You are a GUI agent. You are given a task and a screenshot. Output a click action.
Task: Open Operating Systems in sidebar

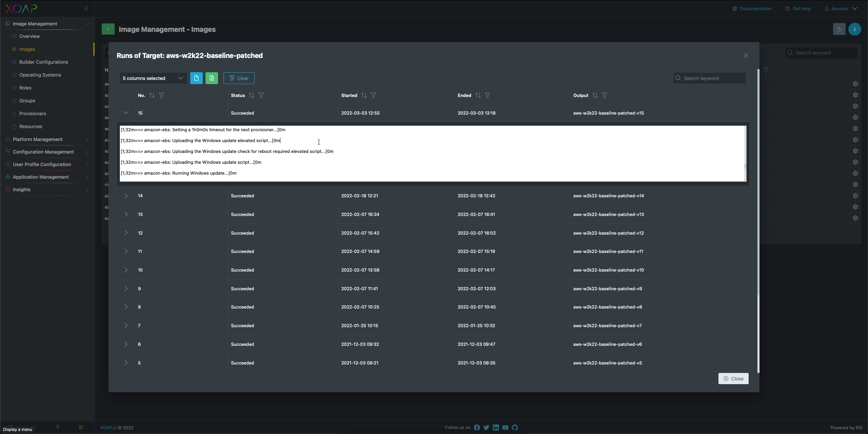pyautogui.click(x=40, y=75)
